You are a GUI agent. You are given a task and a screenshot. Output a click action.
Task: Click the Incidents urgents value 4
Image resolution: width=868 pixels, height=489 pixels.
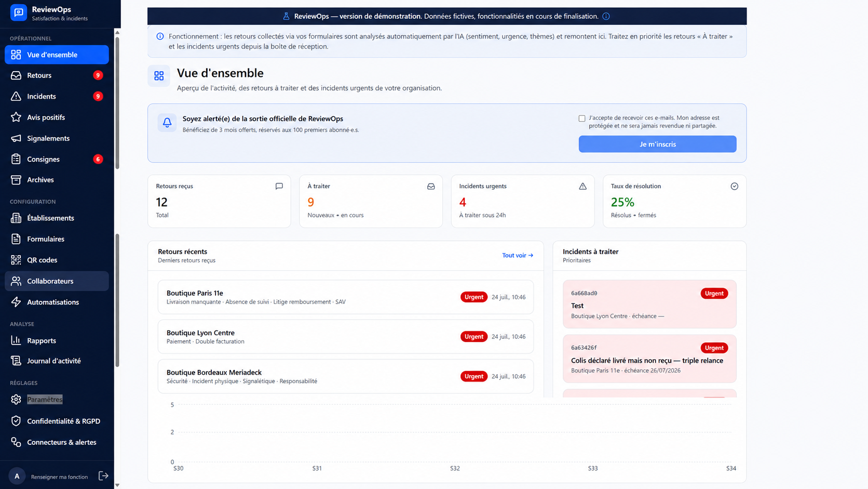(x=463, y=202)
